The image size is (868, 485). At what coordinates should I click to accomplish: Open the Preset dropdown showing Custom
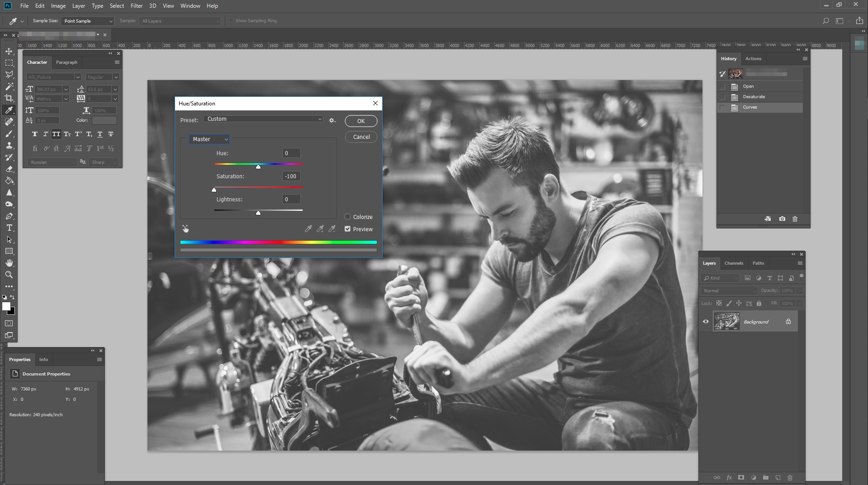click(263, 119)
